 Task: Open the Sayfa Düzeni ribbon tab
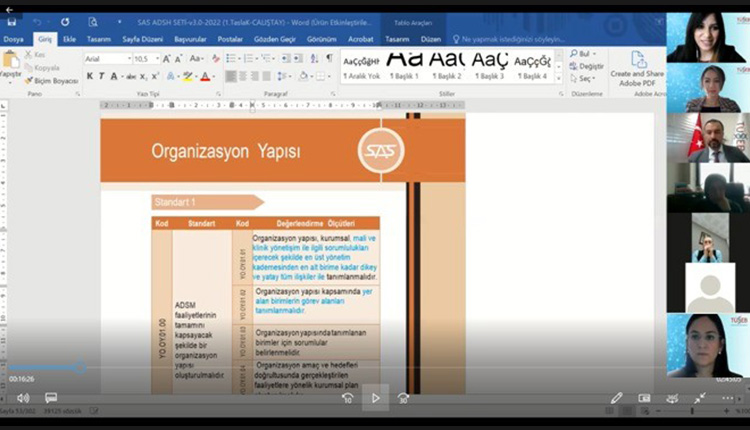(141, 39)
